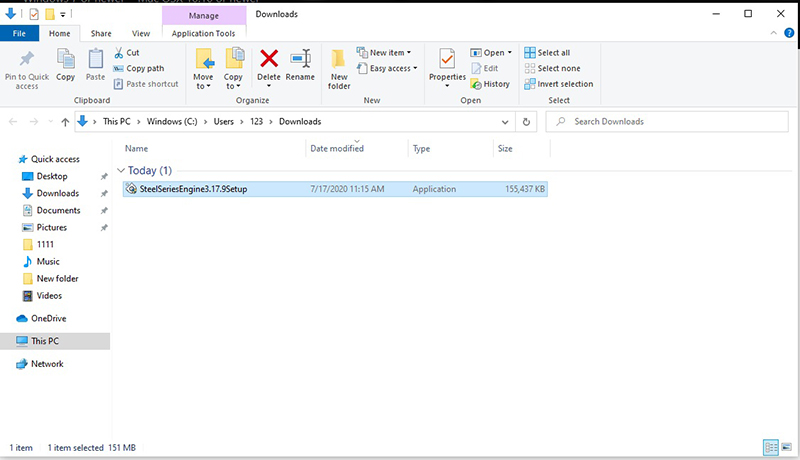The image size is (800, 460).
Task: Open Properties in the ribbon
Action: 447,63
